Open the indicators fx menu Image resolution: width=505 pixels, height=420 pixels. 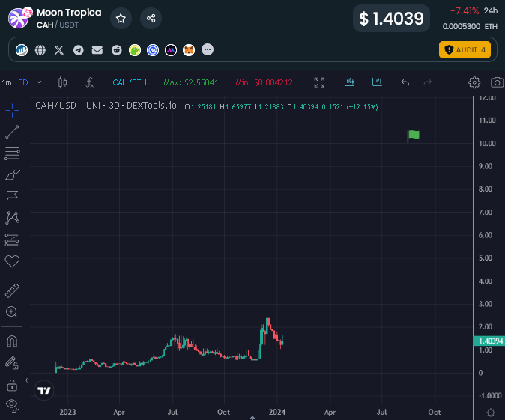point(89,82)
